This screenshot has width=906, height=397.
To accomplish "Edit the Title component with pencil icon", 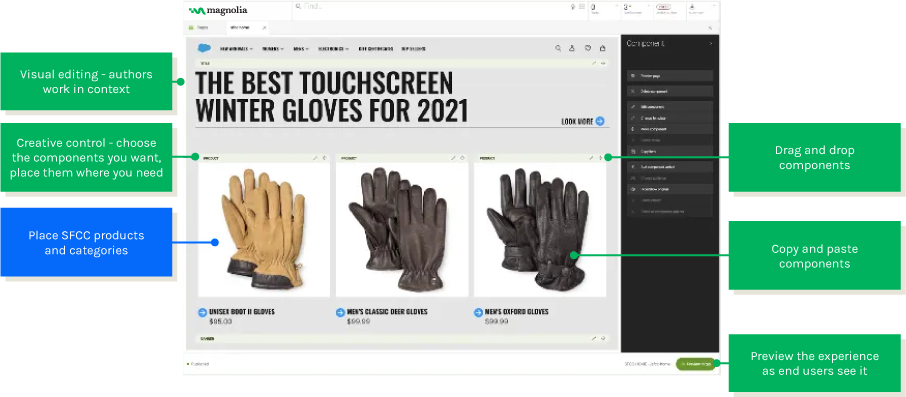I will [594, 63].
